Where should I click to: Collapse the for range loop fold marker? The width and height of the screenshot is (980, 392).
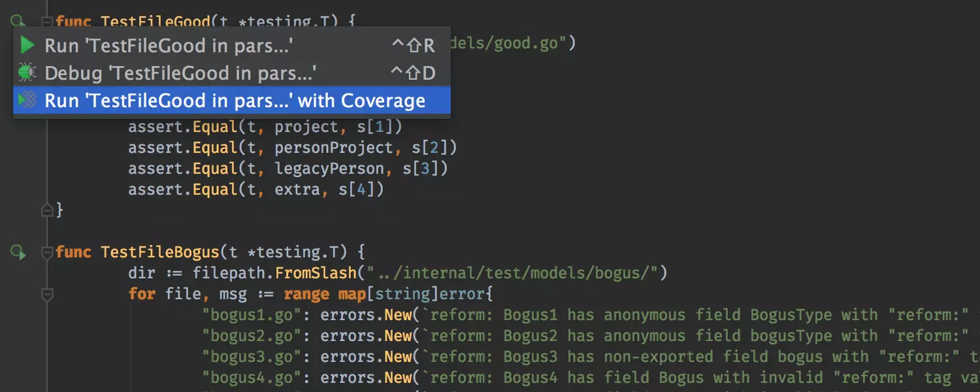coord(46,295)
